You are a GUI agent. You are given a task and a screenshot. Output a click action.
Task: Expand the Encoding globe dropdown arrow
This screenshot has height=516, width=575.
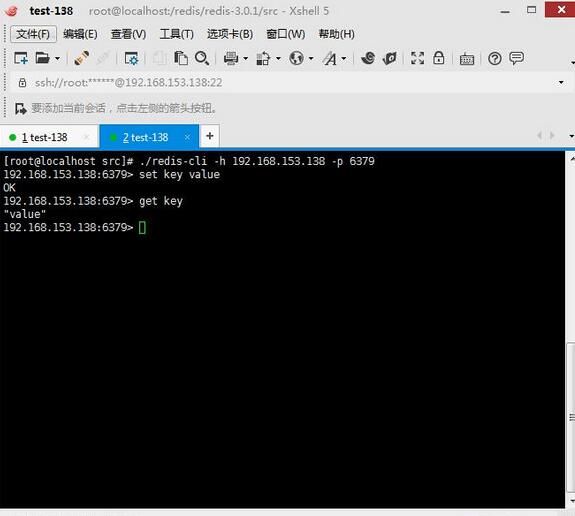(x=311, y=58)
